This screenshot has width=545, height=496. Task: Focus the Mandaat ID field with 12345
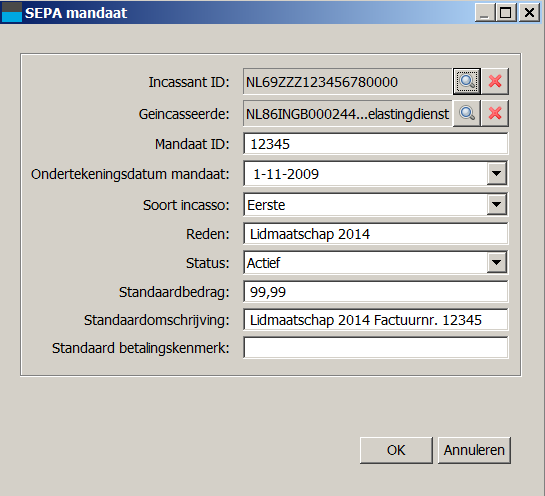click(375, 144)
